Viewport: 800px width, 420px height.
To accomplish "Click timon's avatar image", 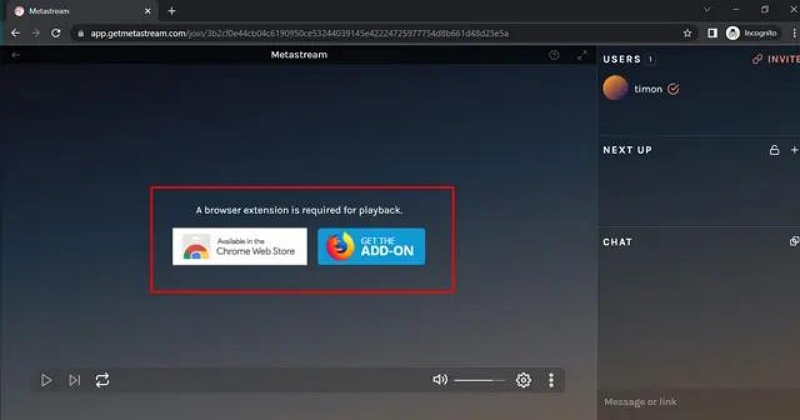I will pyautogui.click(x=615, y=88).
